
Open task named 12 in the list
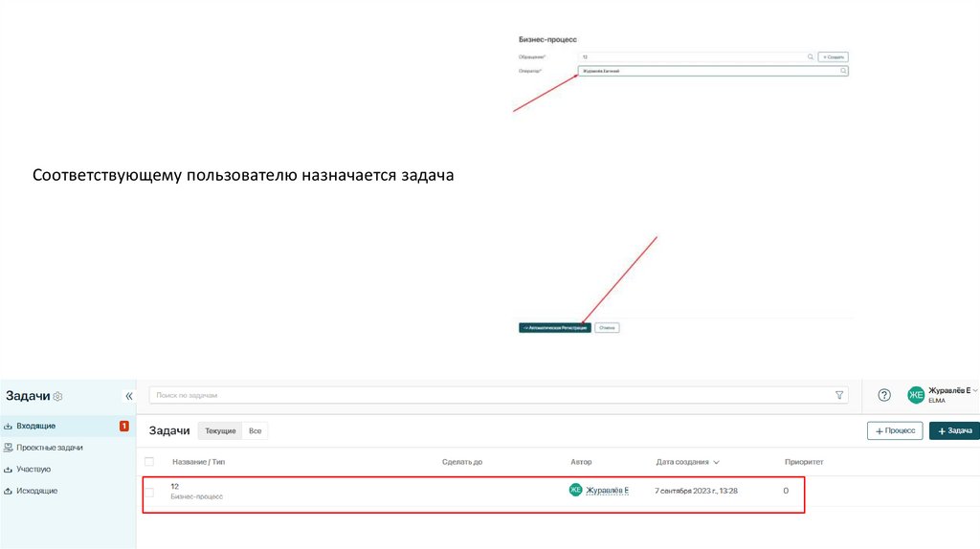point(174,486)
